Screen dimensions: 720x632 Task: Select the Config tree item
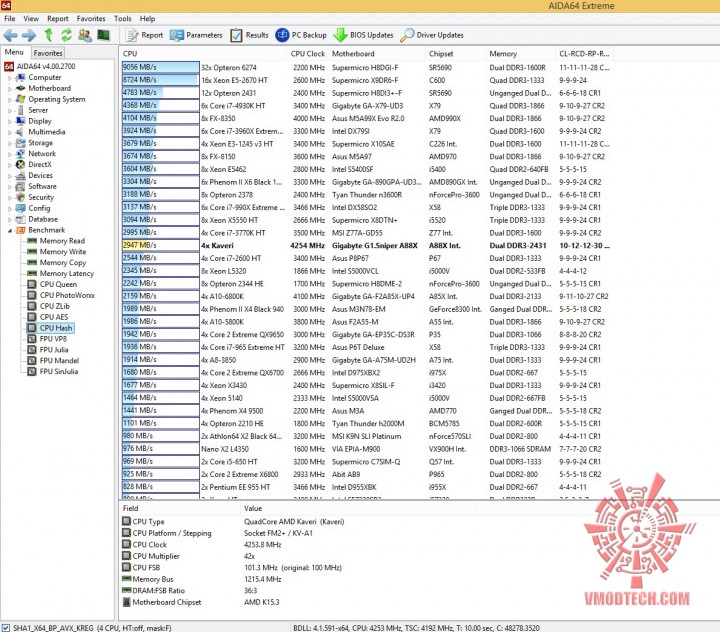(x=39, y=209)
